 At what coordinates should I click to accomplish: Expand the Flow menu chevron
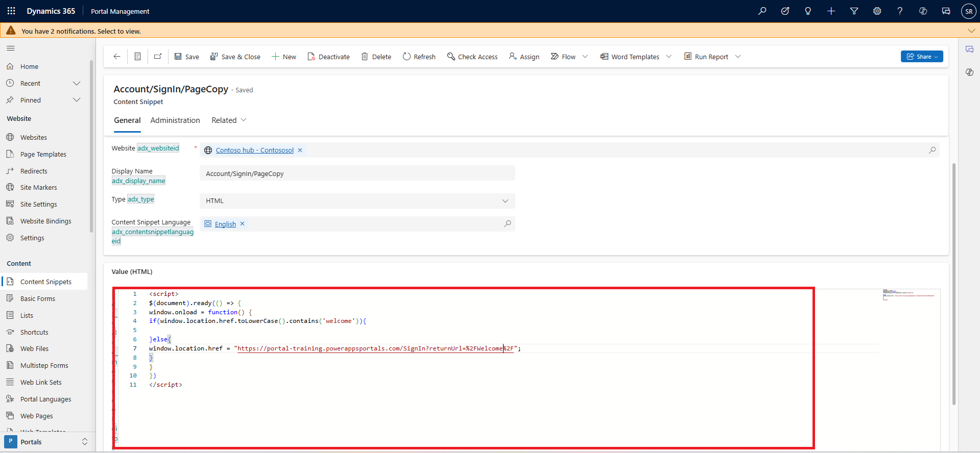click(x=585, y=57)
